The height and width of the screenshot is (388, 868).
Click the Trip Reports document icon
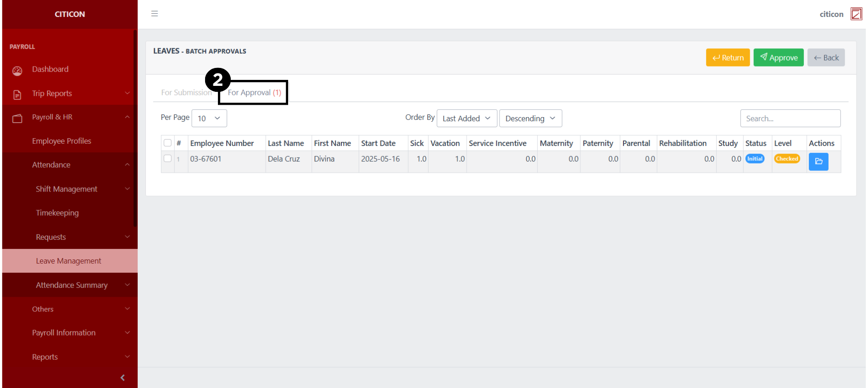tap(17, 95)
